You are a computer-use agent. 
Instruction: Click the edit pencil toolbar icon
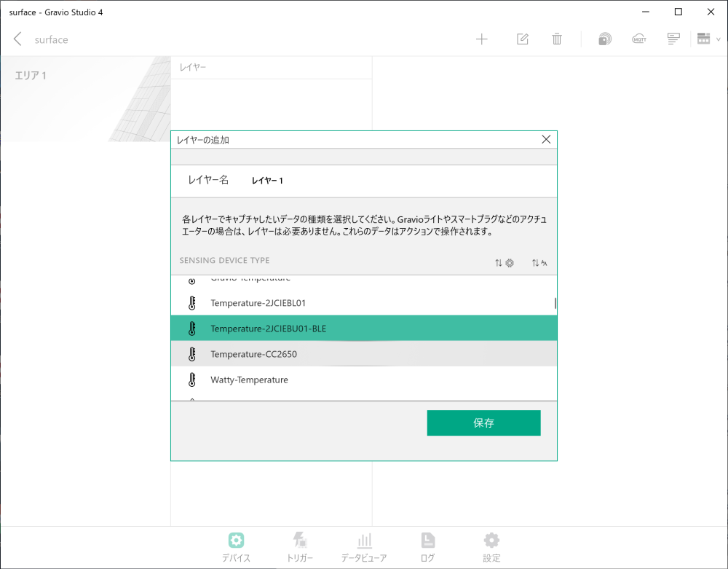(522, 39)
